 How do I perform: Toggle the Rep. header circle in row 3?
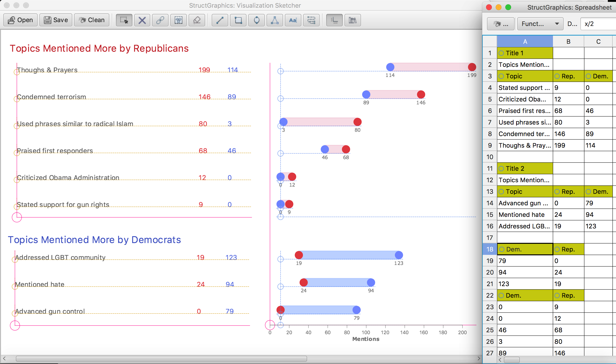[x=557, y=76]
